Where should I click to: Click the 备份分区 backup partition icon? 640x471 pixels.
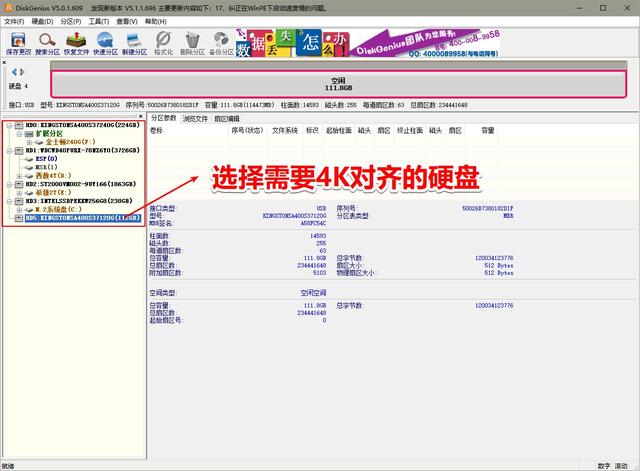click(221, 44)
